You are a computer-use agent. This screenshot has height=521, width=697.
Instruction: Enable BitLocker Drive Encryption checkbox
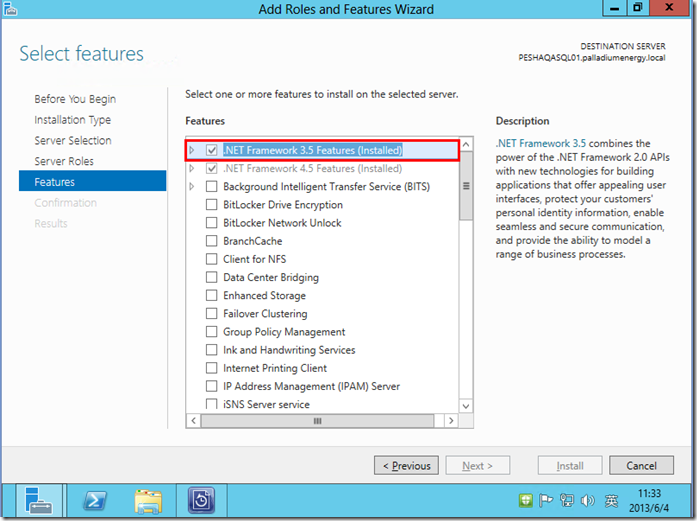pos(212,204)
